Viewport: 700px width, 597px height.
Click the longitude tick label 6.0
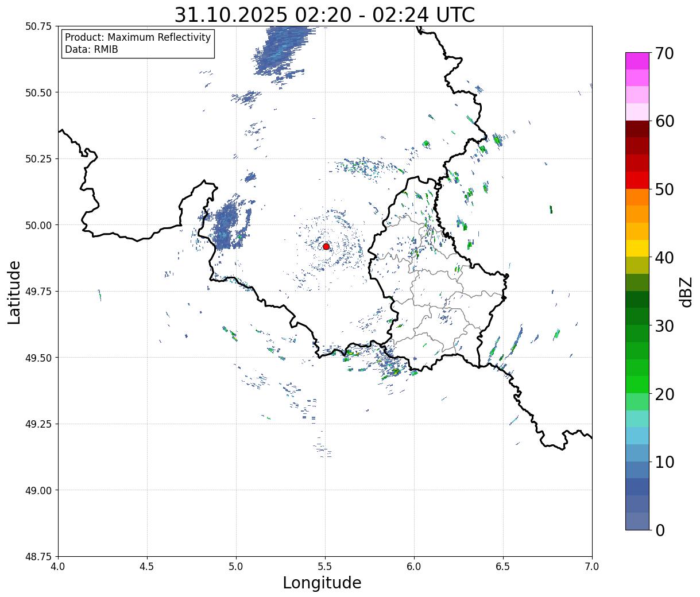tap(414, 567)
